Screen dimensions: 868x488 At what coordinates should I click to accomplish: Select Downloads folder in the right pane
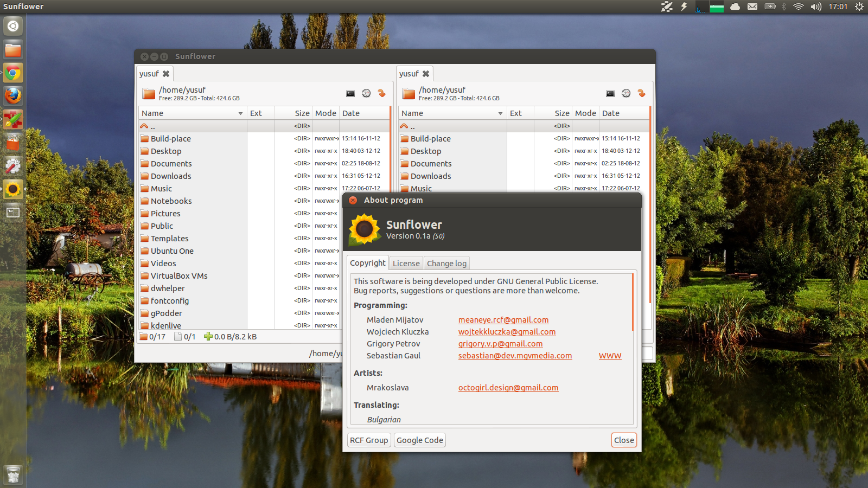(524, 176)
